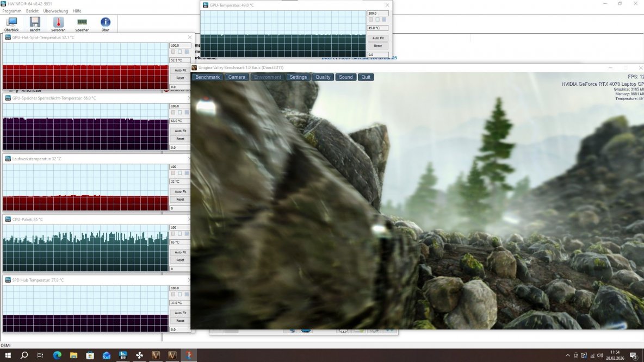Screen dimensions: 644x362
Task: Toggle first checkbox in CPU-Paket graph
Action: (x=173, y=234)
